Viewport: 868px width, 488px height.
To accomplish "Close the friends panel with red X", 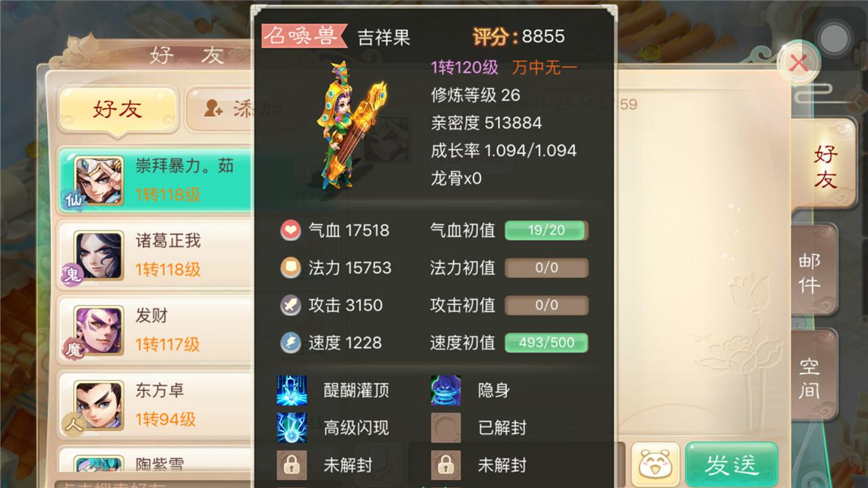I will tap(799, 64).
